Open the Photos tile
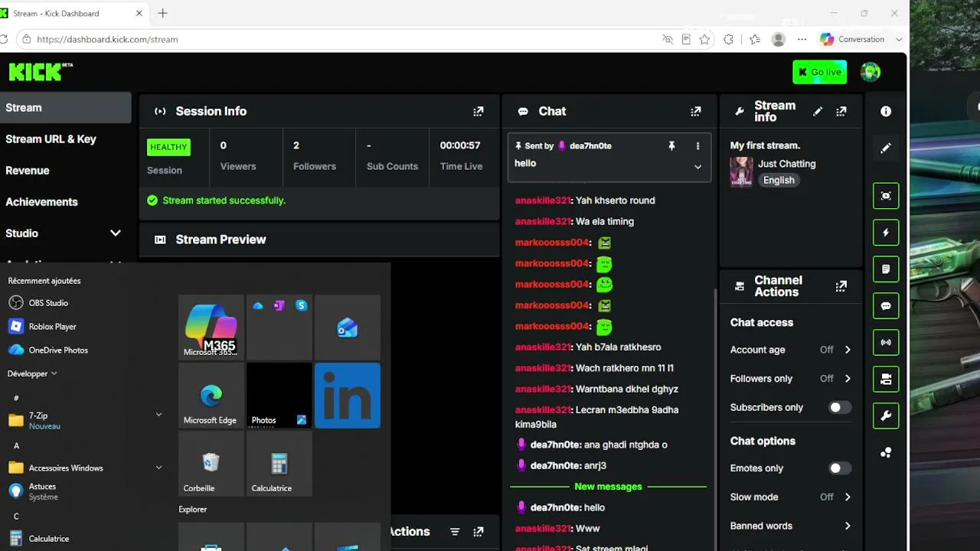This screenshot has width=980, height=551. pyautogui.click(x=279, y=396)
